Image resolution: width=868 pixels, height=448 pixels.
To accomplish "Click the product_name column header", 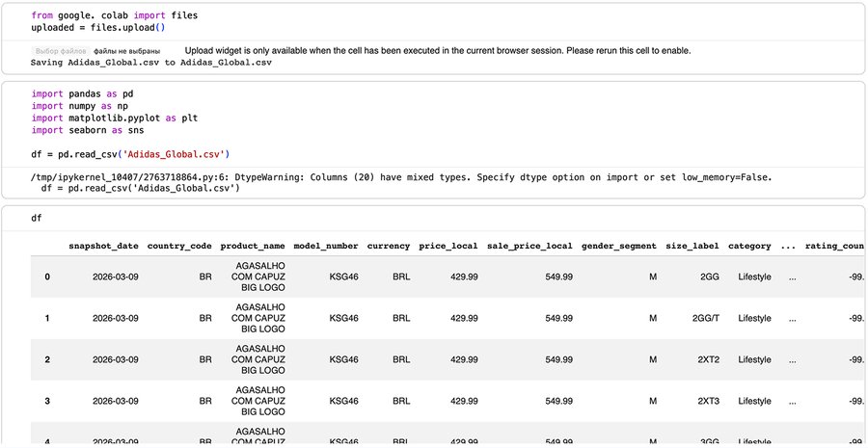I will [253, 246].
